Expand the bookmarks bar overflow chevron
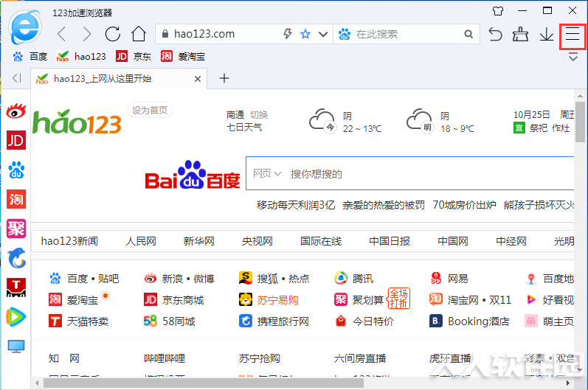This screenshot has width=588, height=390. (573, 58)
